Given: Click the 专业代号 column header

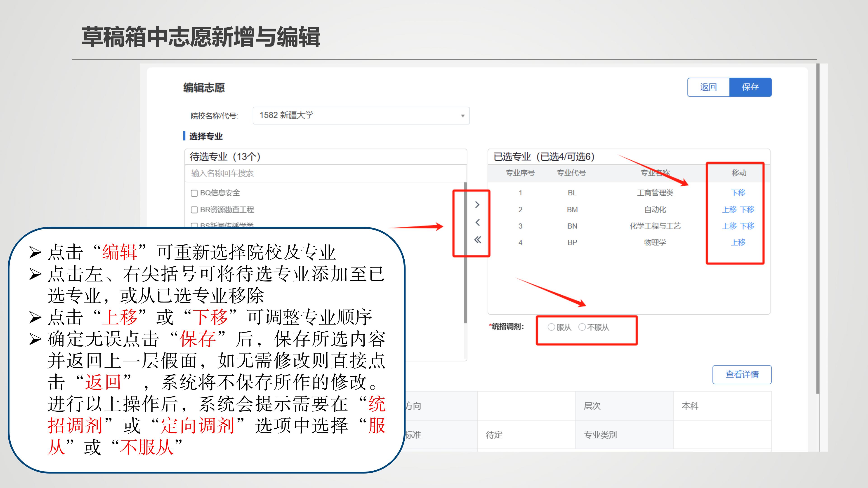Looking at the screenshot, I should (571, 173).
